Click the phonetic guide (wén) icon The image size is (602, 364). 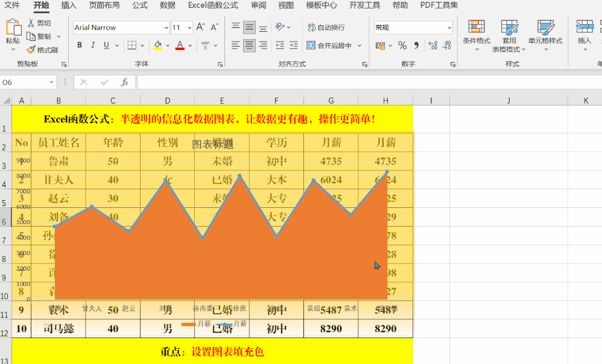tap(206, 45)
